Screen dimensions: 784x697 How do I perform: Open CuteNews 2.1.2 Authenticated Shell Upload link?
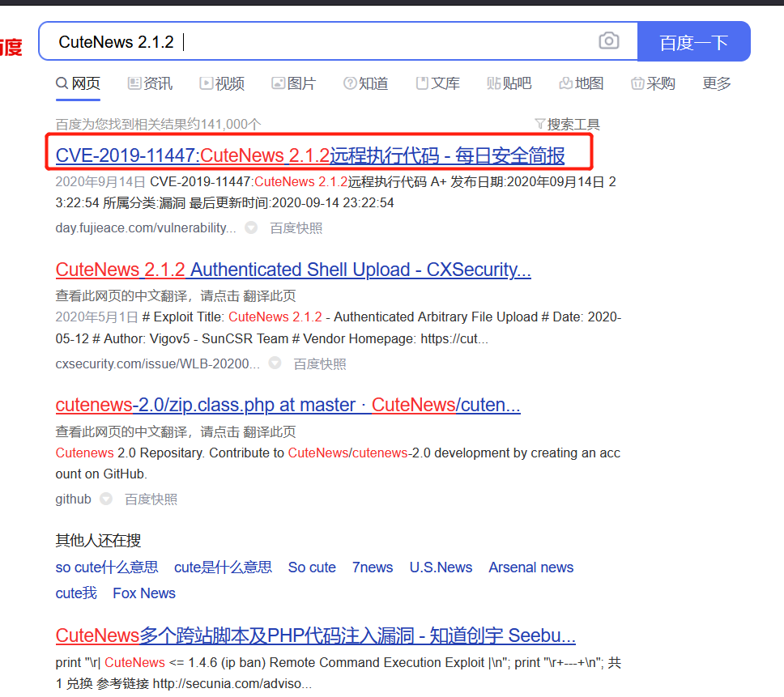[293, 270]
